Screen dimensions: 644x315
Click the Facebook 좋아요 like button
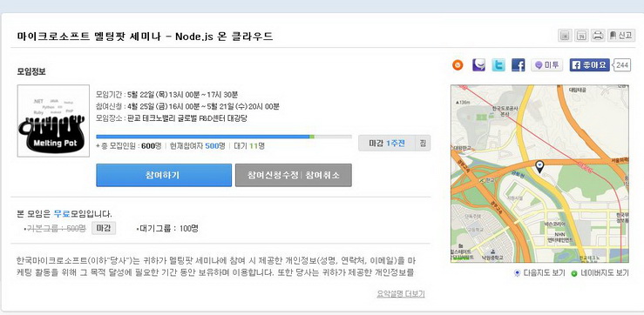[589, 64]
